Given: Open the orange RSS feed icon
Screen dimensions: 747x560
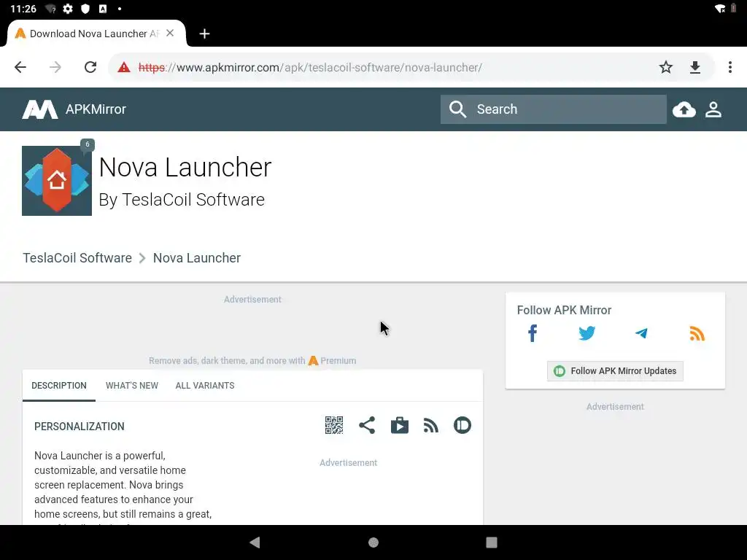Looking at the screenshot, I should click(697, 333).
